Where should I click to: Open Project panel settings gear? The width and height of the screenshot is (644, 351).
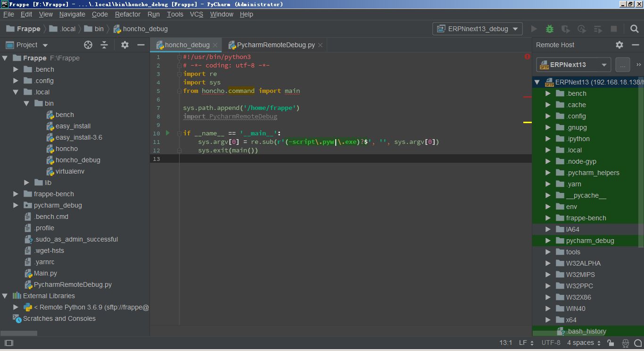[x=125, y=45]
